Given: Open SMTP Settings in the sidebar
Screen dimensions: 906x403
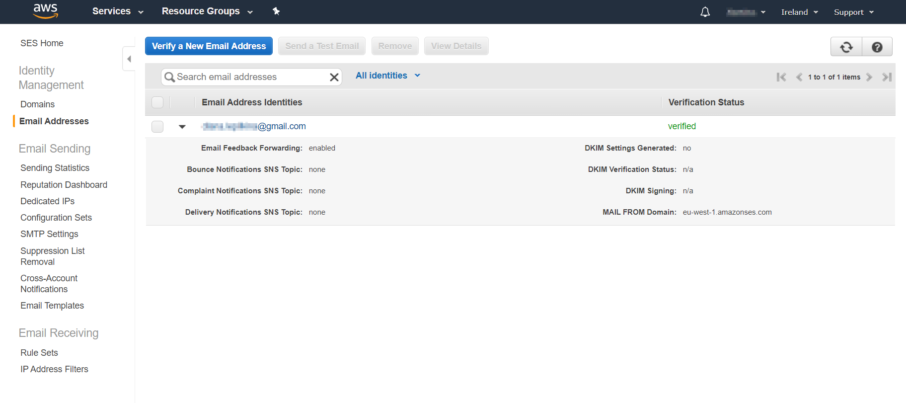Looking at the screenshot, I should pos(49,234).
